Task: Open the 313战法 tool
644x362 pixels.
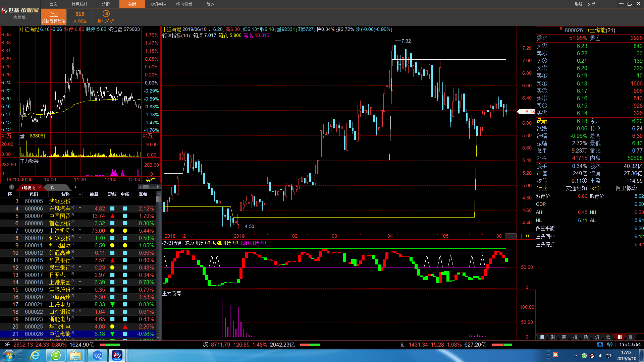Action: click(x=79, y=16)
